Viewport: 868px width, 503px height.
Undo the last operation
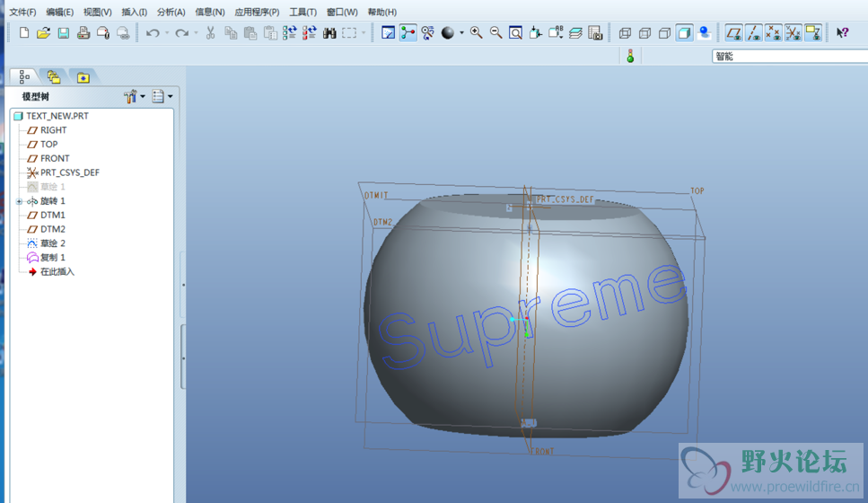tap(153, 33)
